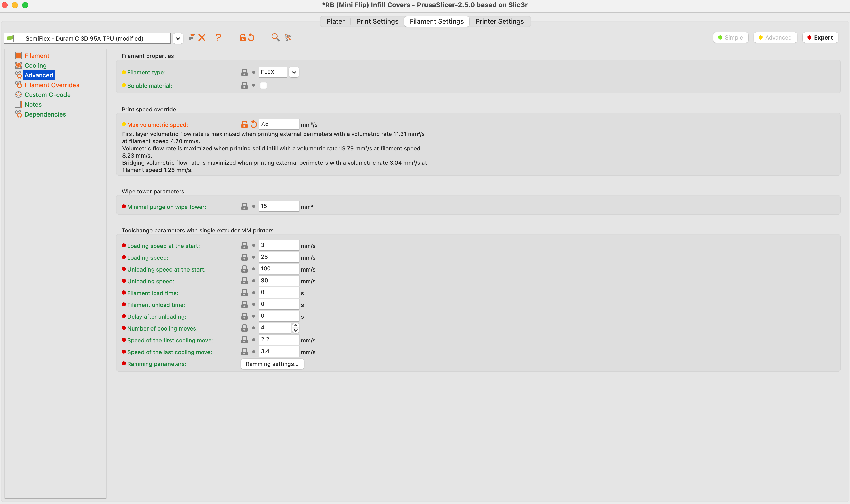
Task: Click the search settings magnifier icon
Action: click(275, 38)
